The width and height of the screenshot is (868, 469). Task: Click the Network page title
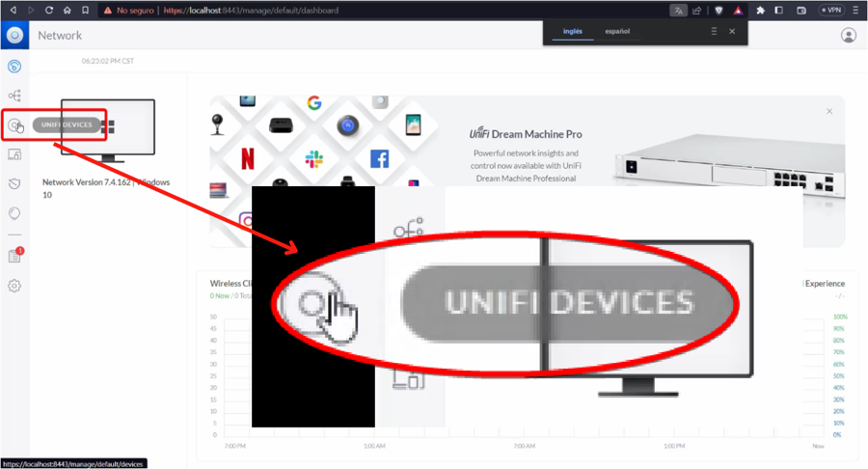pyautogui.click(x=60, y=36)
